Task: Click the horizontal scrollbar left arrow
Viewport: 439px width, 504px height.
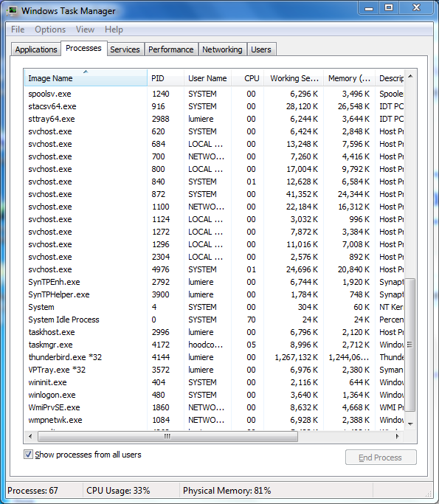Action: [x=30, y=436]
